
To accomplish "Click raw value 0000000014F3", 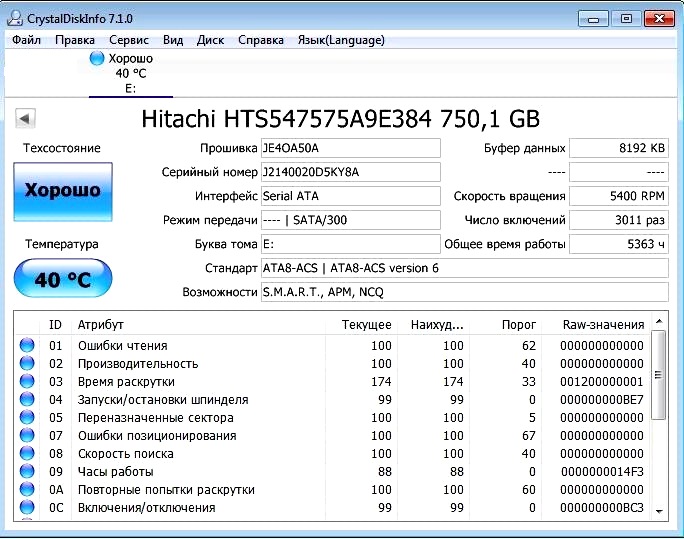I will pyautogui.click(x=602, y=472).
